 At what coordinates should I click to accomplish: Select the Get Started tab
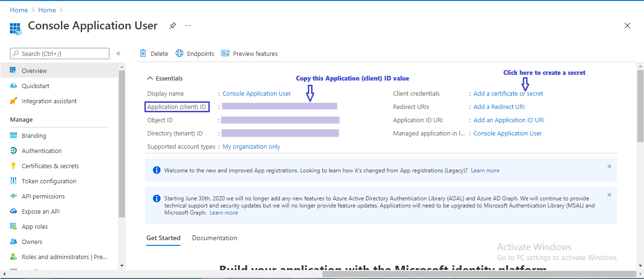click(x=163, y=238)
